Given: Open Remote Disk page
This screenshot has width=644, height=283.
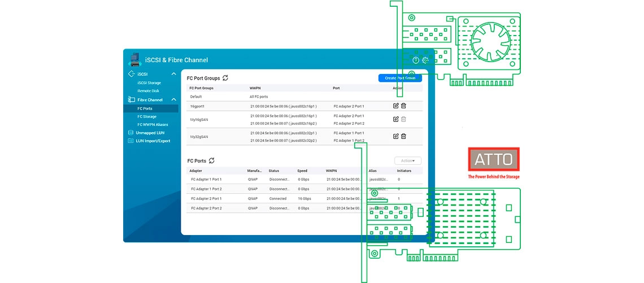Looking at the screenshot, I should coord(148,91).
